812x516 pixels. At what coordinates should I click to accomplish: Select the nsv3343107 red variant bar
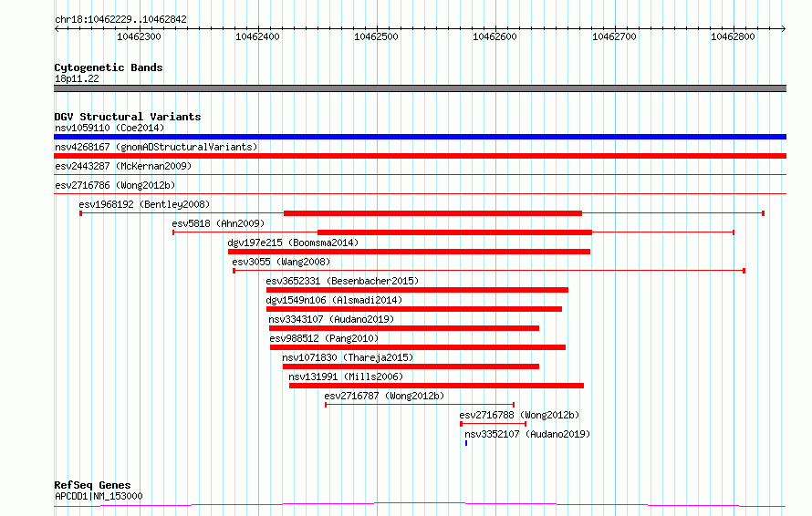[404, 328]
